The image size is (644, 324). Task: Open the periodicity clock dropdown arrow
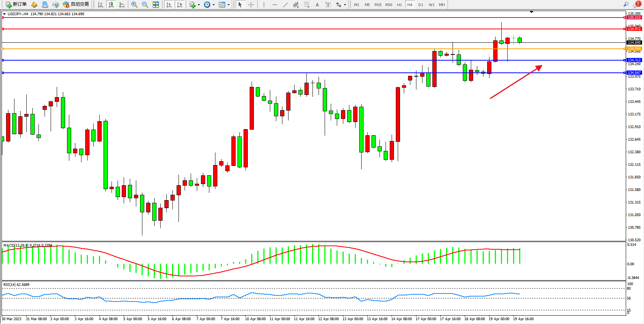pos(214,5)
